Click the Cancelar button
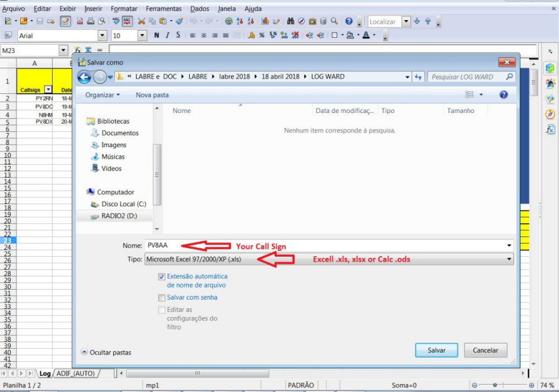 pyautogui.click(x=485, y=350)
